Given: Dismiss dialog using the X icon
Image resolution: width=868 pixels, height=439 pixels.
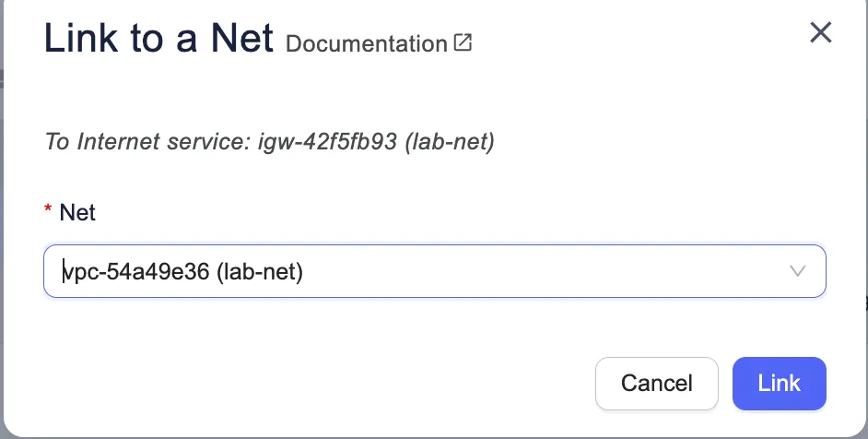Looking at the screenshot, I should [x=820, y=34].
